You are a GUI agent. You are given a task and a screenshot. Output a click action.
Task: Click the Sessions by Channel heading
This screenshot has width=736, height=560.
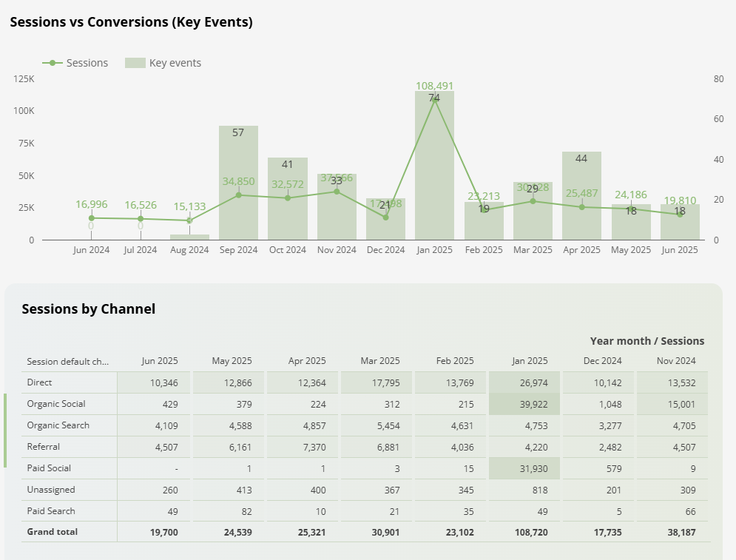[x=89, y=308]
